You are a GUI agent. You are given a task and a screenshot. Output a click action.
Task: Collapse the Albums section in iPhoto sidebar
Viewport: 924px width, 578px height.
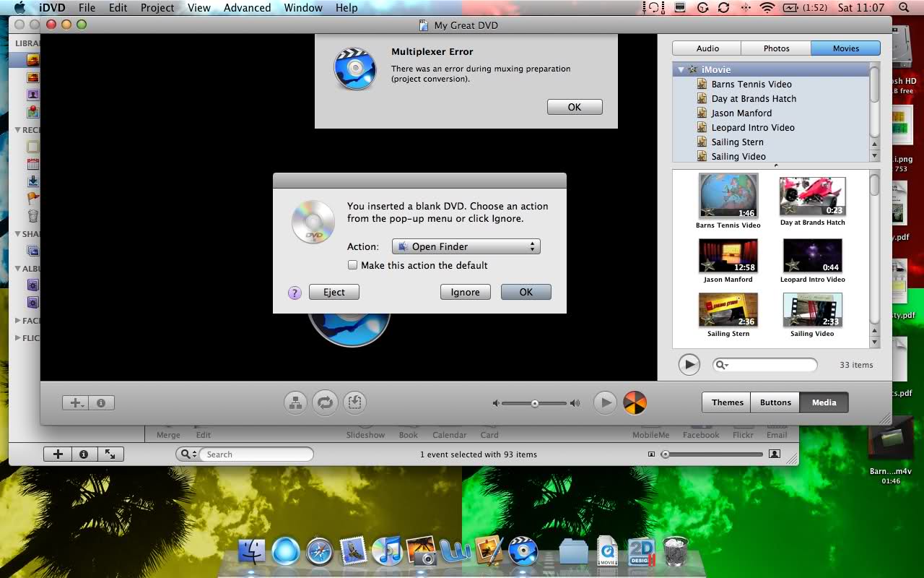(x=19, y=269)
